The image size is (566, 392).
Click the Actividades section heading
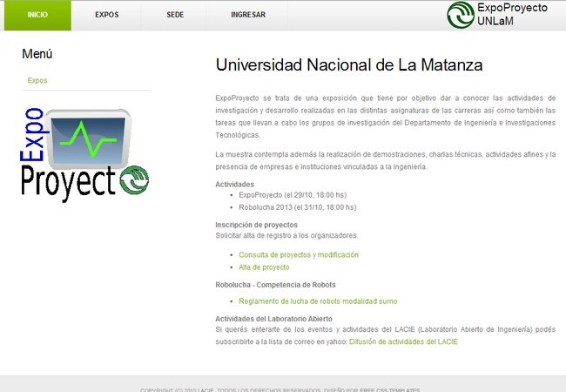[x=234, y=185]
